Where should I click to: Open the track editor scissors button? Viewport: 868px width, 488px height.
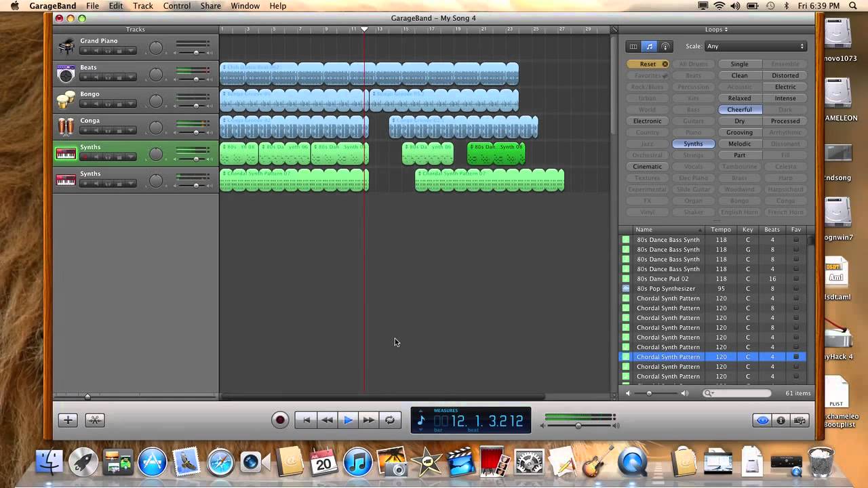coord(94,420)
